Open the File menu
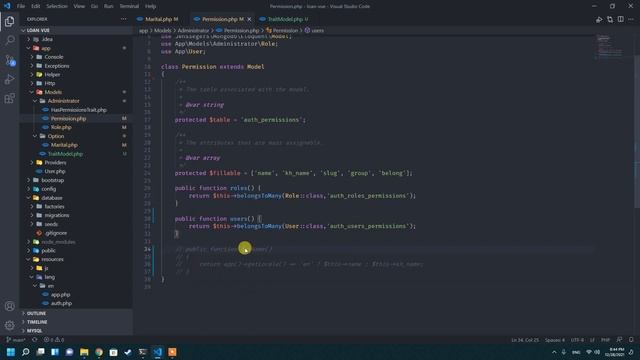Screen dimensions: 640x360 (x=21, y=6)
